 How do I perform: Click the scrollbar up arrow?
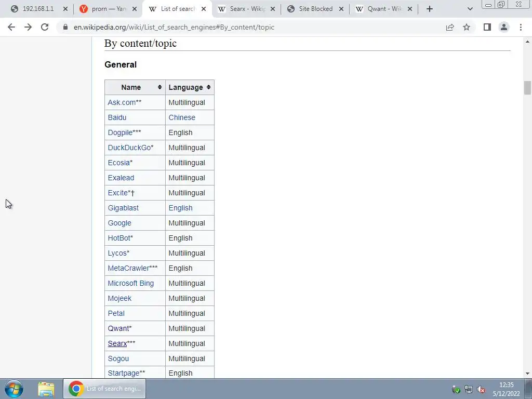(527, 42)
